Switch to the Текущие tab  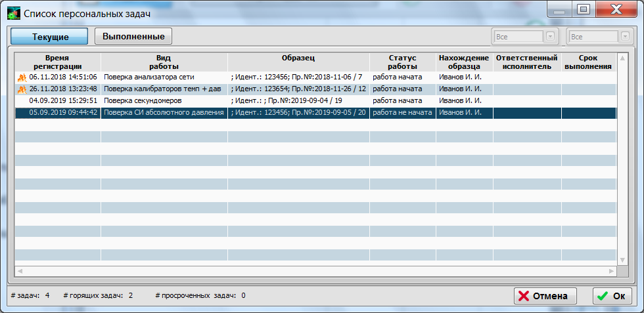[51, 37]
